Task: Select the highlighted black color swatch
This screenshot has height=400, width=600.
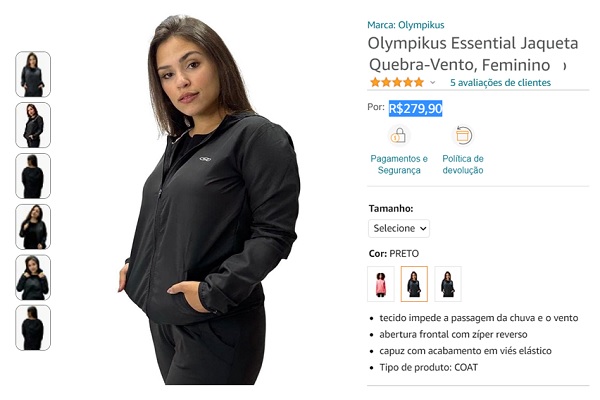Action: click(414, 284)
